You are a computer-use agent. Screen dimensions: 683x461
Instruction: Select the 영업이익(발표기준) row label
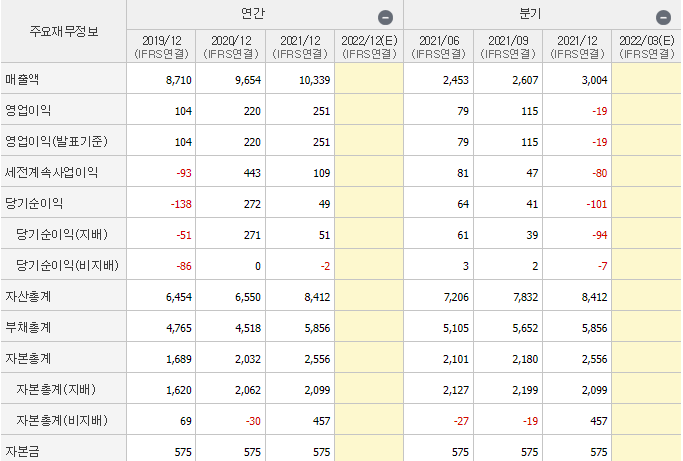point(56,142)
